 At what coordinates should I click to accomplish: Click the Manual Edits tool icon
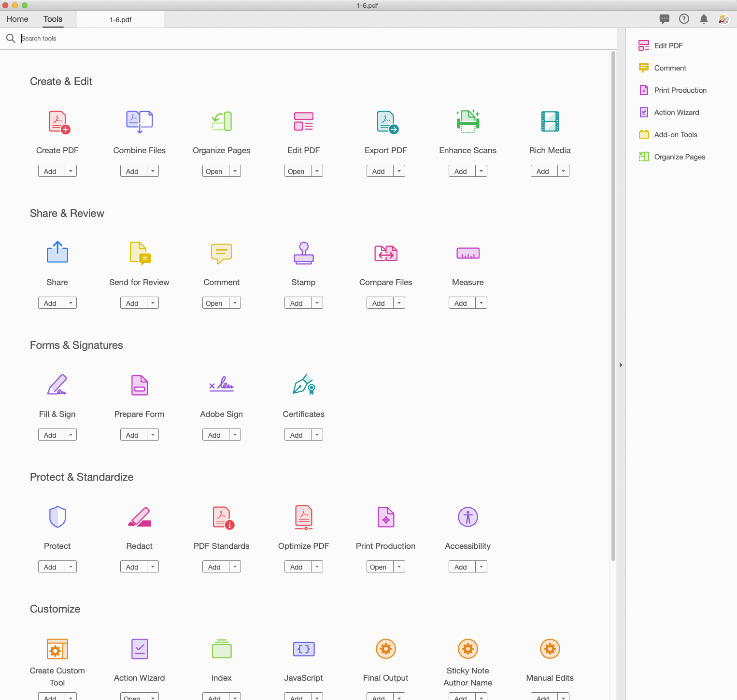point(550,649)
